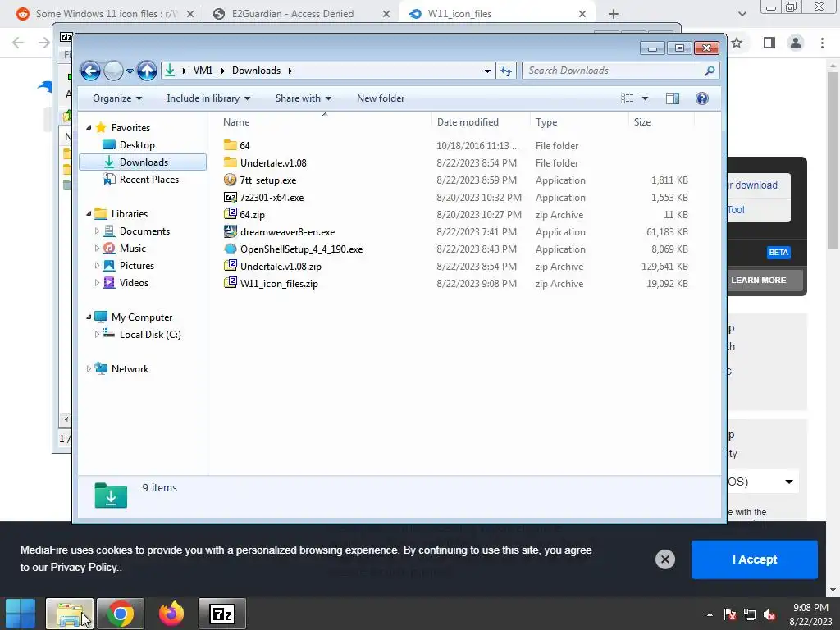
Task: Open the view options dropdown arrow
Action: tap(645, 98)
